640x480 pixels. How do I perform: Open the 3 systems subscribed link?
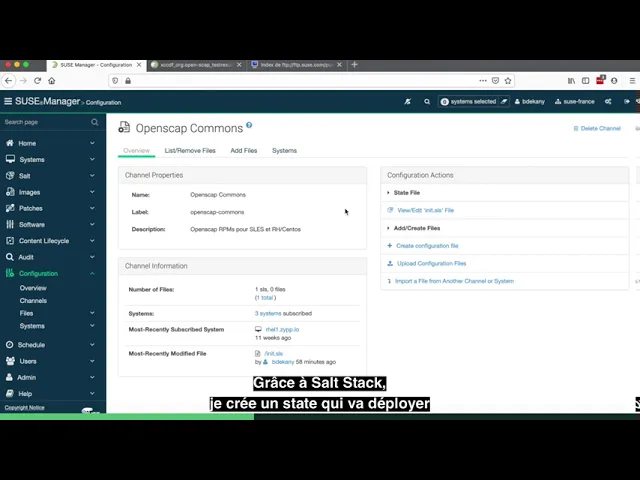tap(268, 313)
